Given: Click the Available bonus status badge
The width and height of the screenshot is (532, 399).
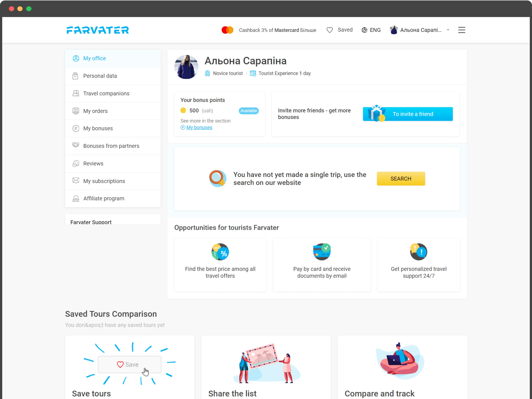Looking at the screenshot, I should click(248, 111).
